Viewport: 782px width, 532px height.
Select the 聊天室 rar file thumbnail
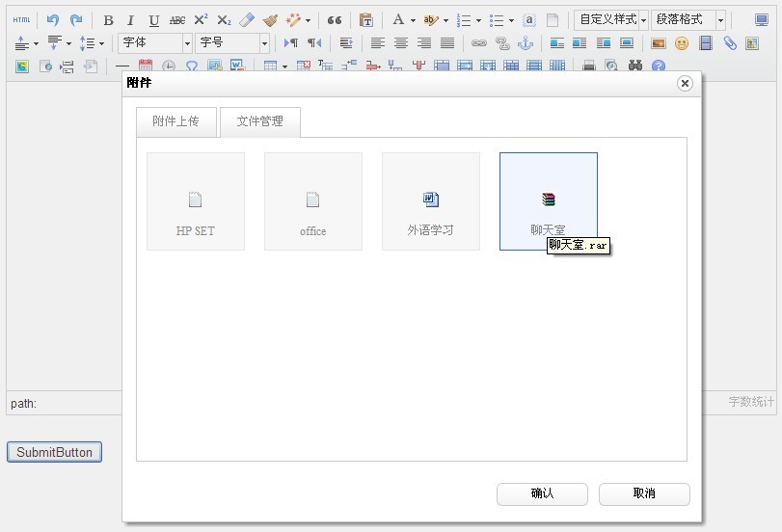coord(549,201)
